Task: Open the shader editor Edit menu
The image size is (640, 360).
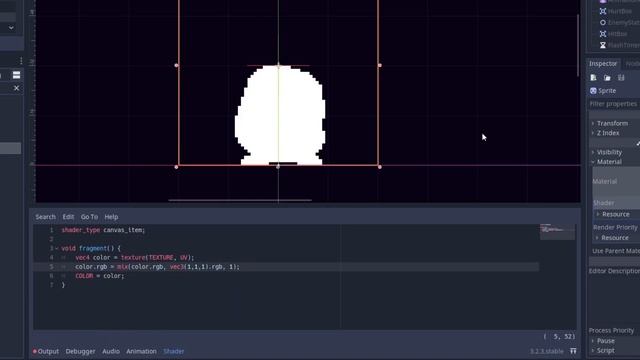Action: click(x=68, y=217)
